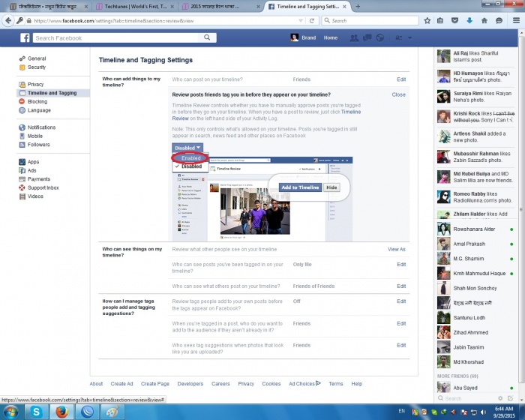Click the chat Search field

click(467, 398)
